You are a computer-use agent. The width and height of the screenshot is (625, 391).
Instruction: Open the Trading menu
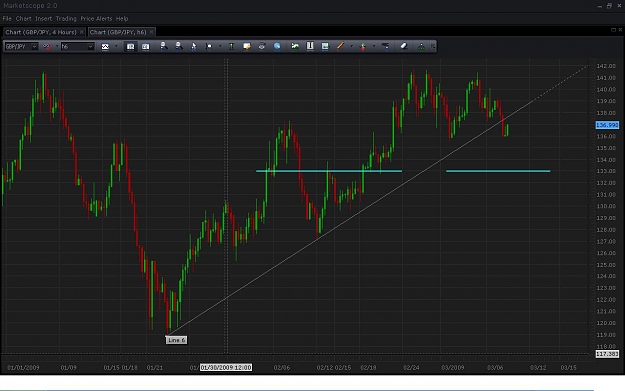click(x=66, y=19)
